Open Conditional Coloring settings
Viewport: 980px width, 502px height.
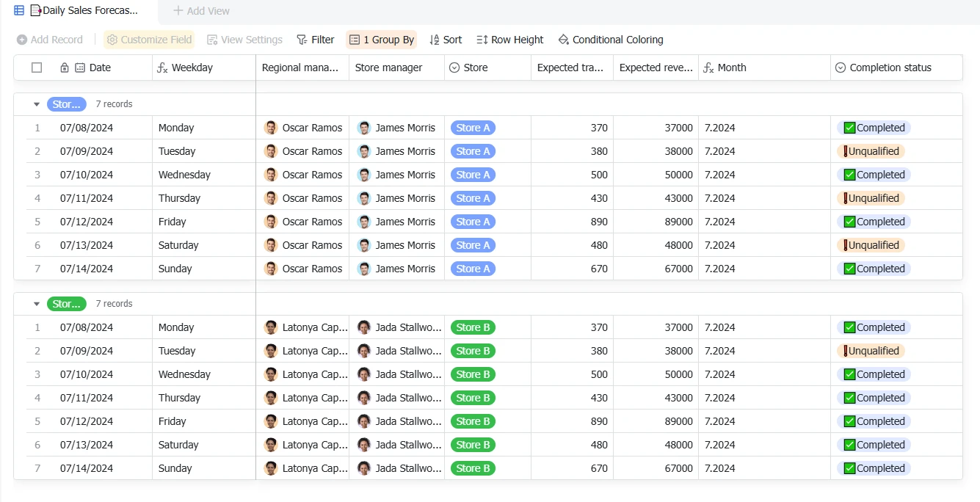[x=611, y=40]
